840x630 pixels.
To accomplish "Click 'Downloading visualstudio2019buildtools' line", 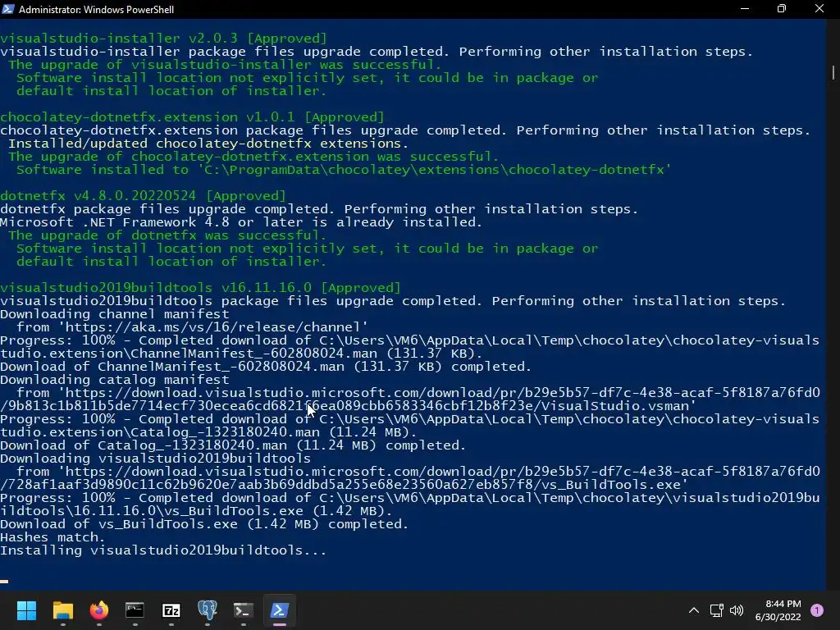I will pyautogui.click(x=155, y=459).
